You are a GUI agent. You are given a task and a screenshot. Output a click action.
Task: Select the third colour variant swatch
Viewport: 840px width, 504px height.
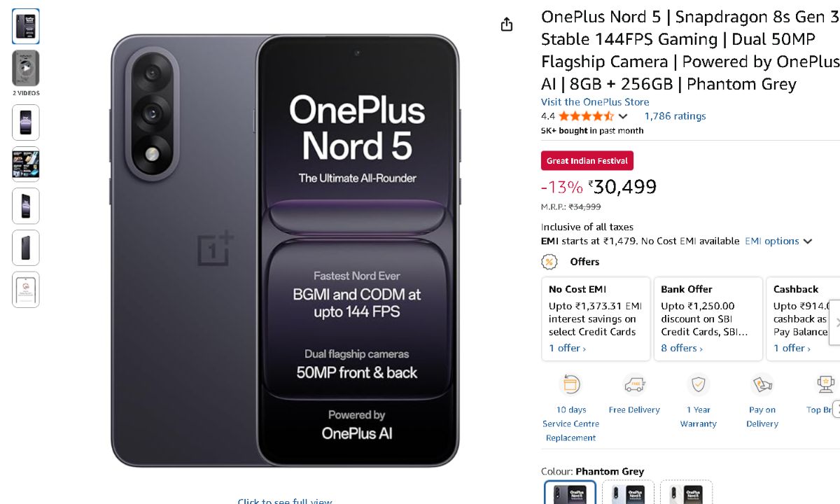[686, 492]
